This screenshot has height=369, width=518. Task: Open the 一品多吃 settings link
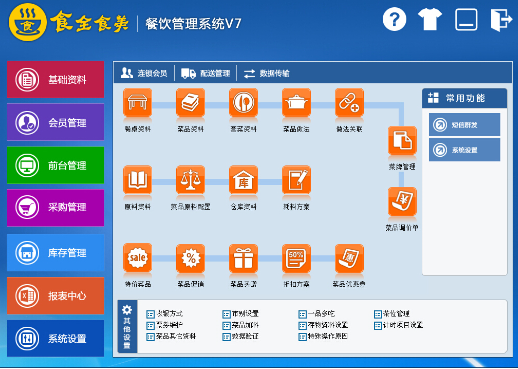tap(316, 314)
